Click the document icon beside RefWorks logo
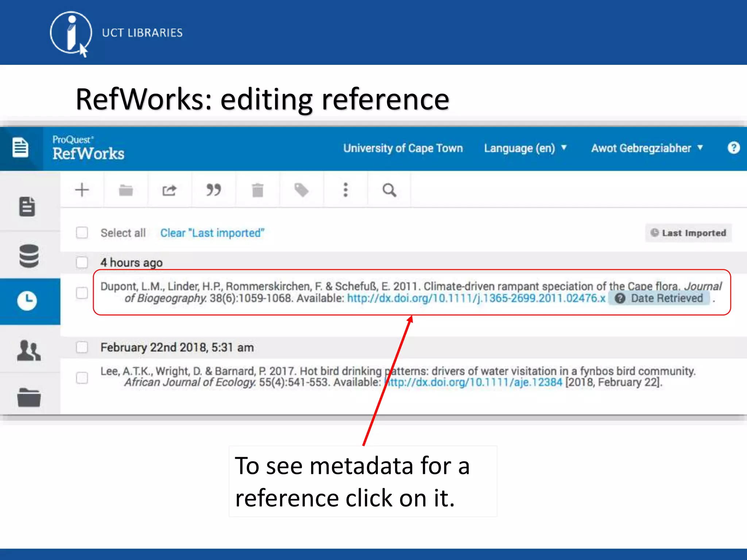The width and height of the screenshot is (747, 560). pyautogui.click(x=20, y=148)
